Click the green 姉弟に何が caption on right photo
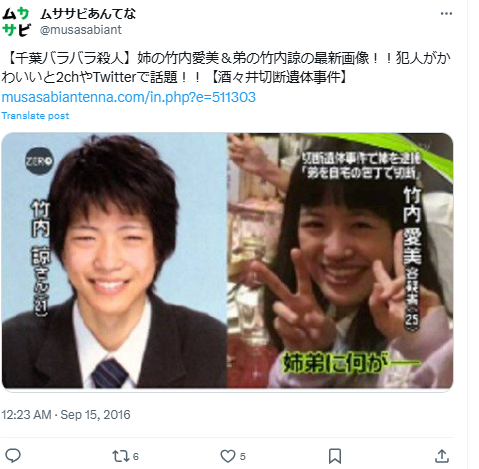Viewport: 479px width, 469px height. (351, 363)
